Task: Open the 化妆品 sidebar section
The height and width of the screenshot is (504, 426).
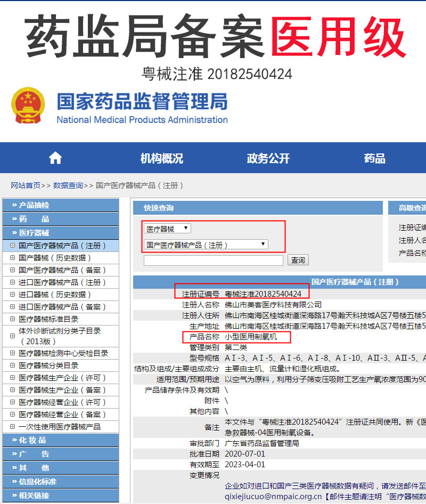Action: (x=32, y=440)
